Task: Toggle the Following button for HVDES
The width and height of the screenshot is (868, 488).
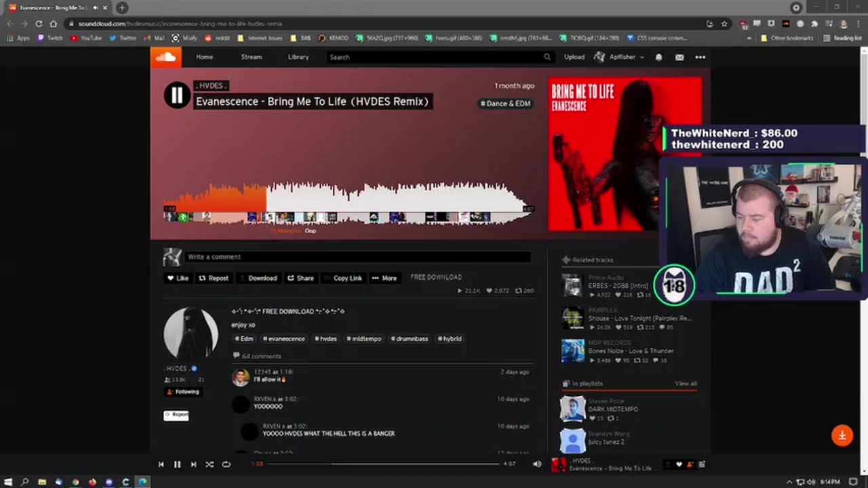Action: pos(183,392)
